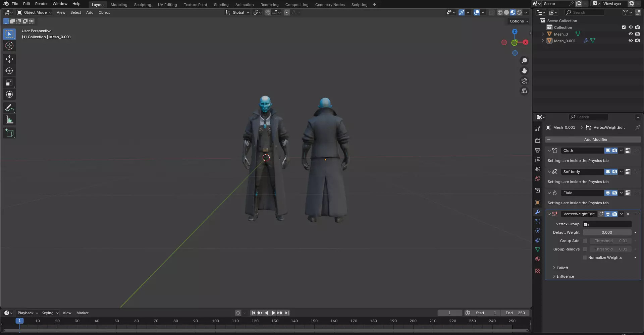The width and height of the screenshot is (644, 335).
Task: Expand the Mesh_0.001 tree item
Action: pyautogui.click(x=543, y=41)
